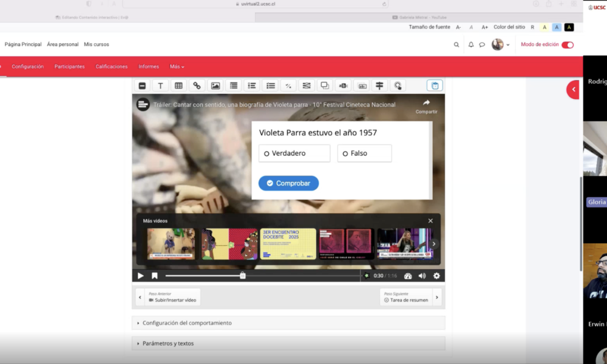Switch to the Gabriela Mistral YouTube browser tab

(x=419, y=18)
